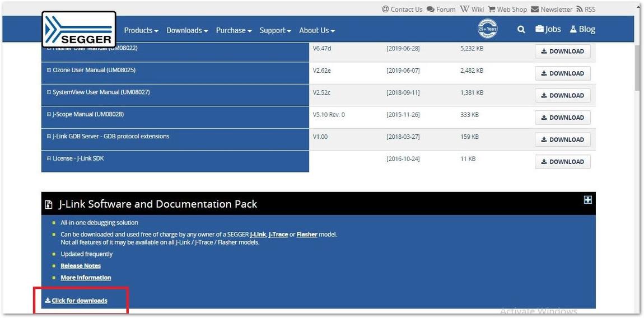Expand J-Link GDB Server protocol extensions row
This screenshot has height=318, width=644.
click(49, 137)
